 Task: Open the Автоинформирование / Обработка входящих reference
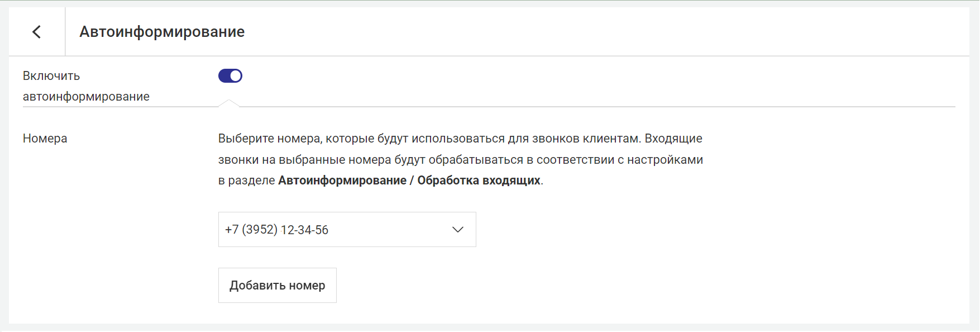coord(409,181)
